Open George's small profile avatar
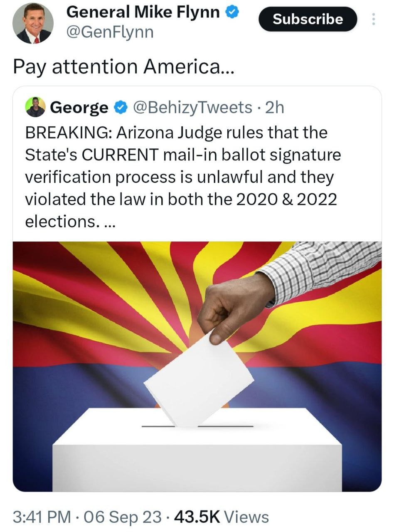The image size is (394, 532). 35,107
